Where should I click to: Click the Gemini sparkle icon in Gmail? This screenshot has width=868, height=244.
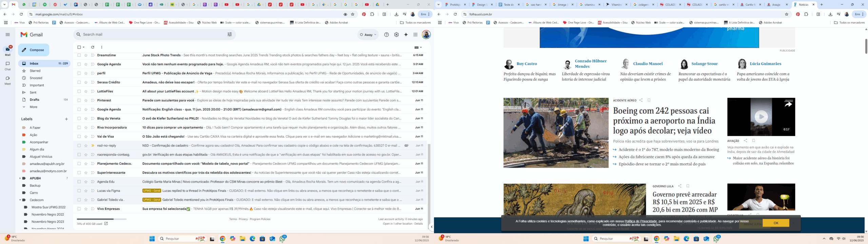pyautogui.click(x=406, y=35)
